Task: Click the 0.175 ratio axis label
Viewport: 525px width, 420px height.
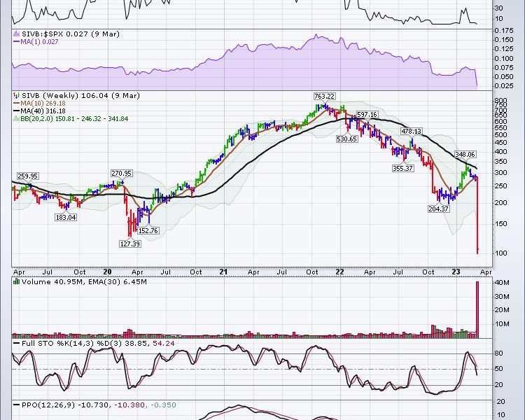Action: pos(504,31)
